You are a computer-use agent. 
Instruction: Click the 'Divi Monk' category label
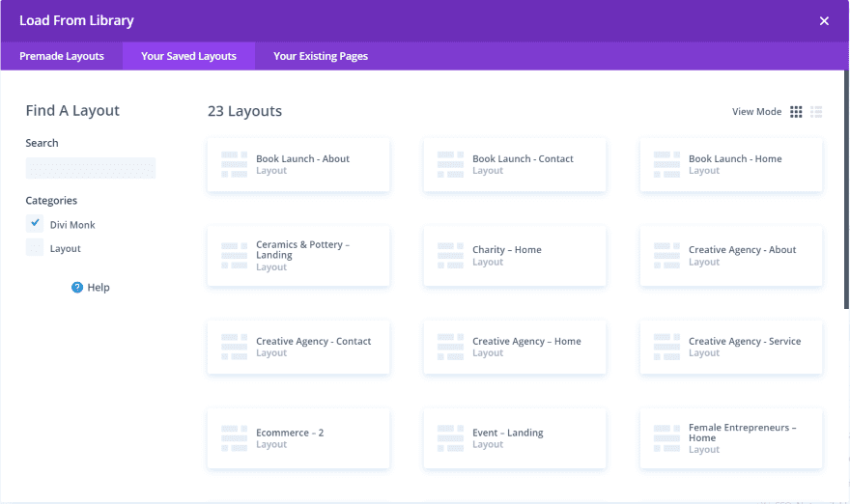(72, 225)
